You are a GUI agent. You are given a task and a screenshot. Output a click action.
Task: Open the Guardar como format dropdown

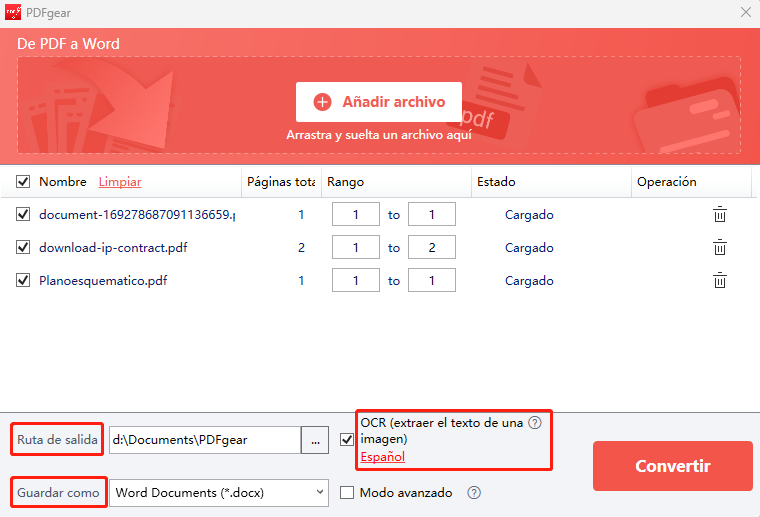218,492
